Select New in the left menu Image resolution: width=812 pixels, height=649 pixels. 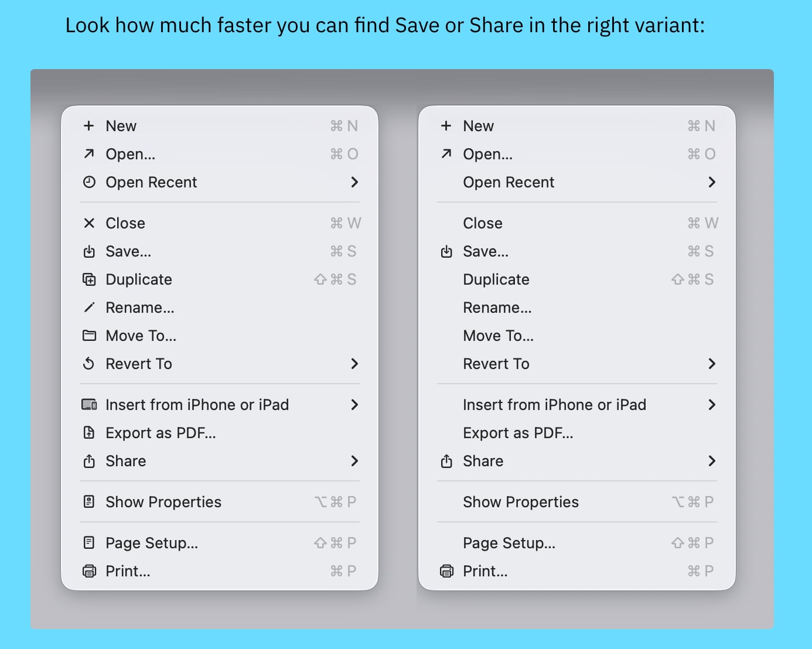(x=121, y=126)
